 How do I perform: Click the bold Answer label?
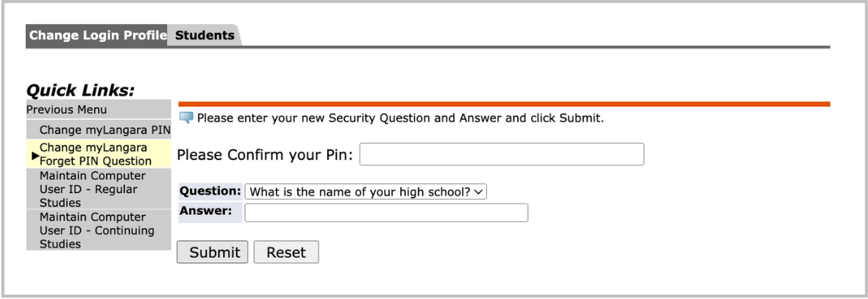click(206, 212)
